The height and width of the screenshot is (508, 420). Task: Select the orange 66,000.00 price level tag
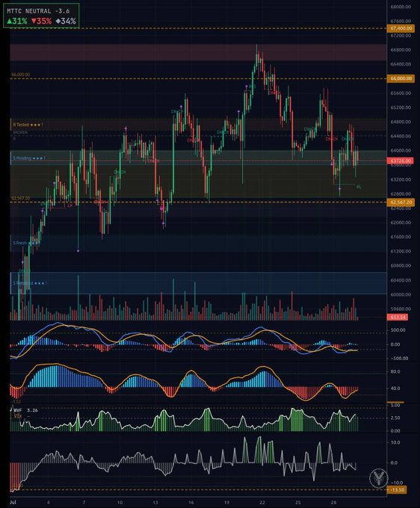[x=401, y=78]
